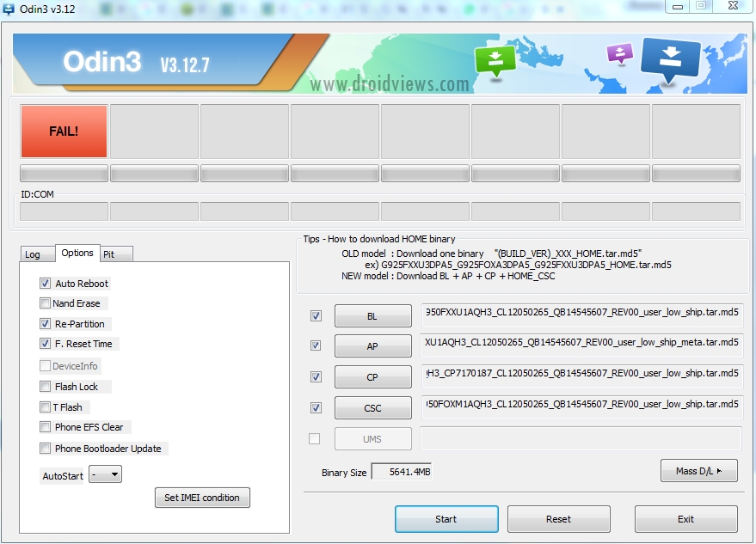756x544 pixels.
Task: Click the OLD model instruction line
Action: (x=491, y=254)
